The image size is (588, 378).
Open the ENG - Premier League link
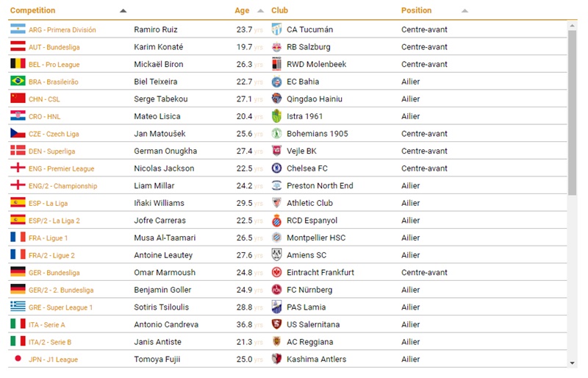click(62, 168)
